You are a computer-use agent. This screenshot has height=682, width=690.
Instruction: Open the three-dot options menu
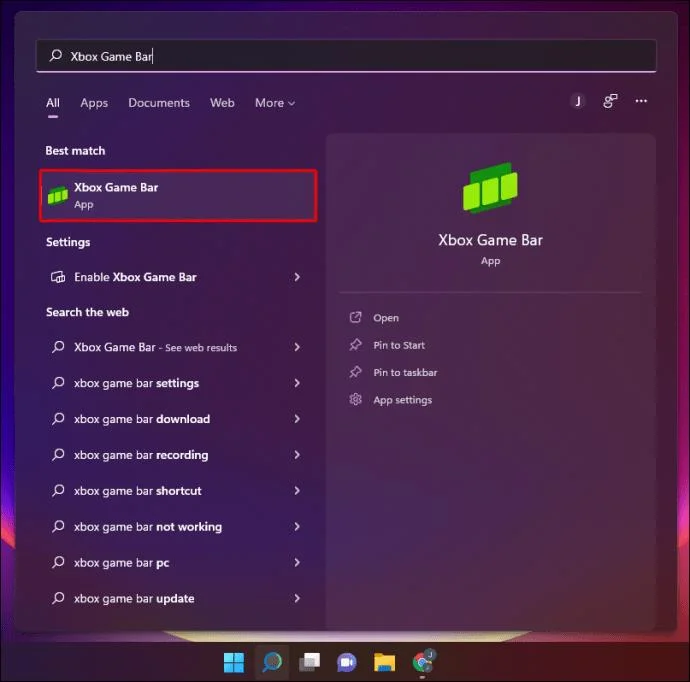coord(641,101)
